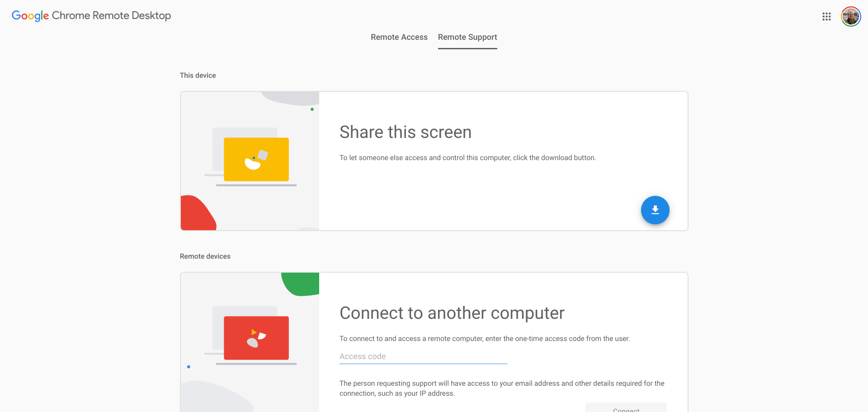Screen dimensions: 868x412
Task: Click the blue download button
Action: coord(655,210)
